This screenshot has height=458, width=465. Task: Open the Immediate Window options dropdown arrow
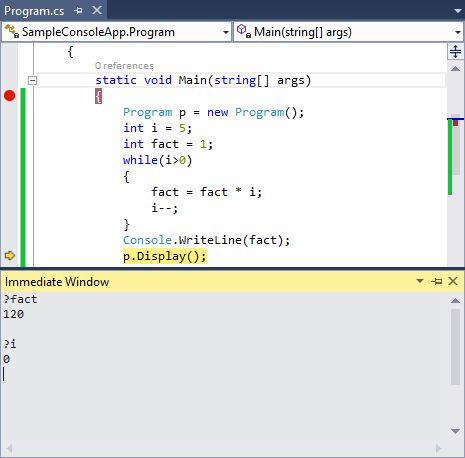[420, 281]
